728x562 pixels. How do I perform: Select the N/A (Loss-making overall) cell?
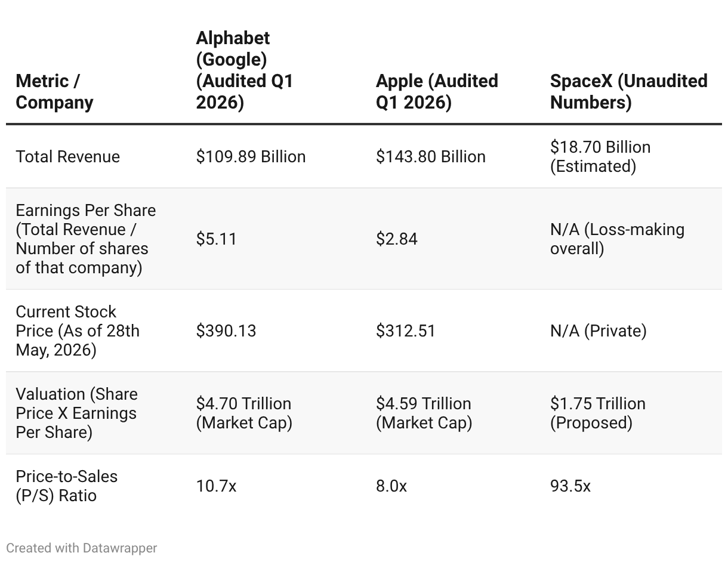(x=617, y=239)
